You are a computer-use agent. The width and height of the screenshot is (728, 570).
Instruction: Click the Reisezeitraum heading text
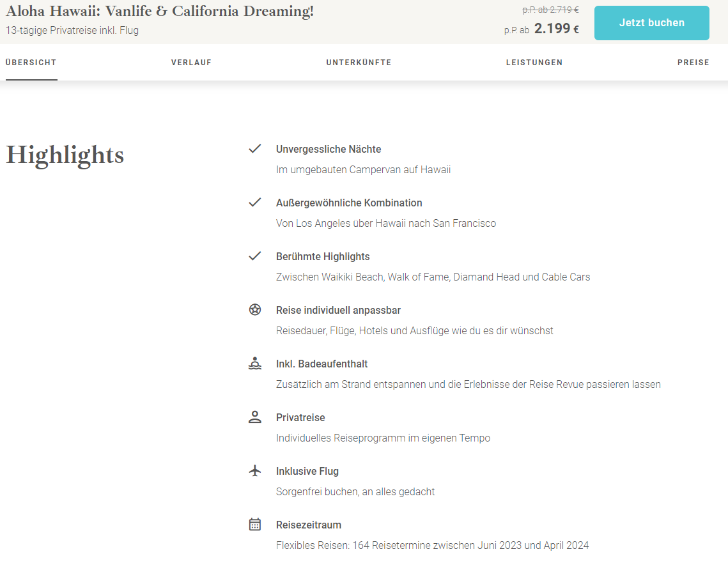point(308,525)
